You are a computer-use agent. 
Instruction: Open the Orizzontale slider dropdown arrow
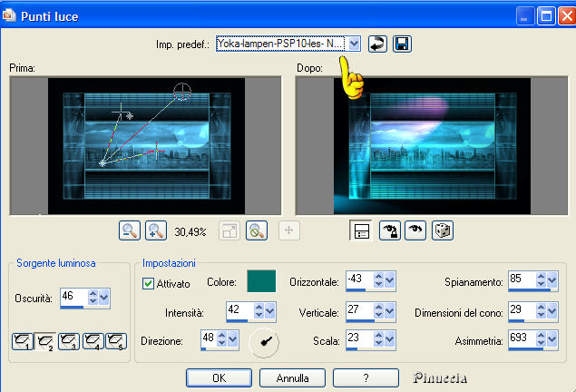click(389, 280)
